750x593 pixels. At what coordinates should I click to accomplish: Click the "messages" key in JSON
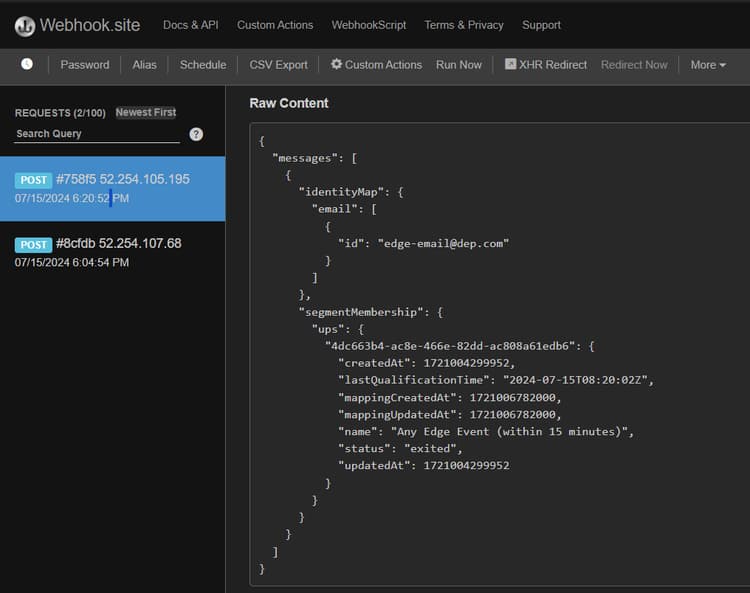[x=305, y=158]
